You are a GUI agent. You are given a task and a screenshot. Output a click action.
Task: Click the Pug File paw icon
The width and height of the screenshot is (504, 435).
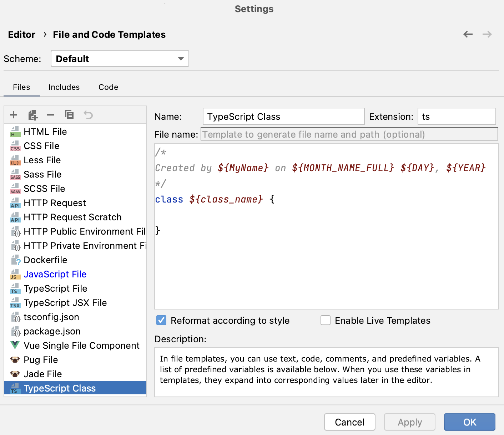point(15,359)
